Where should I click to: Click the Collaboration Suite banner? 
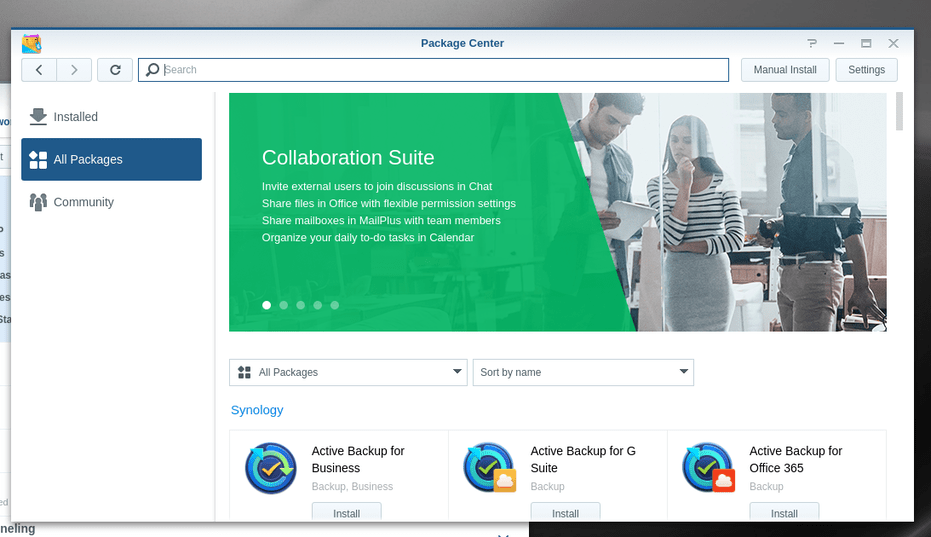click(x=558, y=212)
